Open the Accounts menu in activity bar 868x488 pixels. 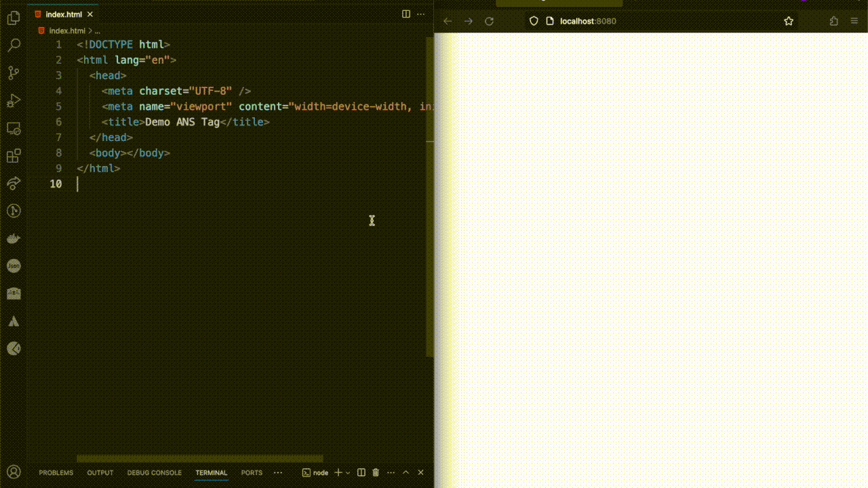[14, 472]
